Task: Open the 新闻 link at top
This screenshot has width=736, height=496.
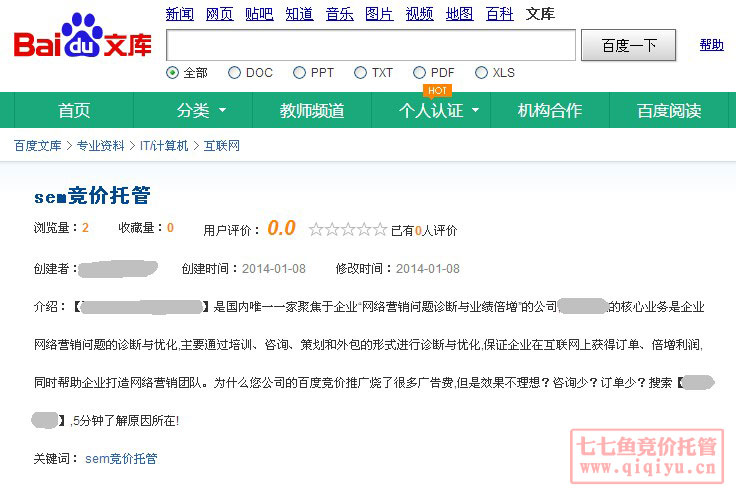Action: [180, 14]
